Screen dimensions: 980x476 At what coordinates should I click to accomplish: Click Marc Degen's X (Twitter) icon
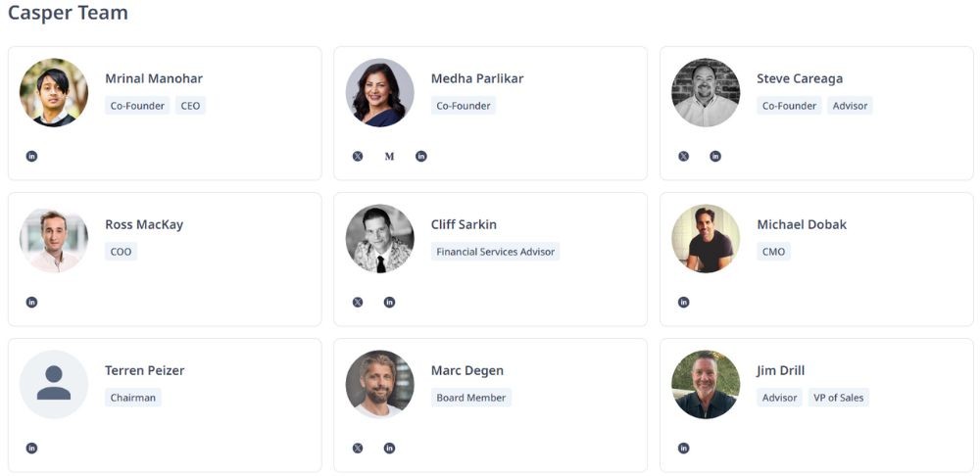[x=358, y=449]
